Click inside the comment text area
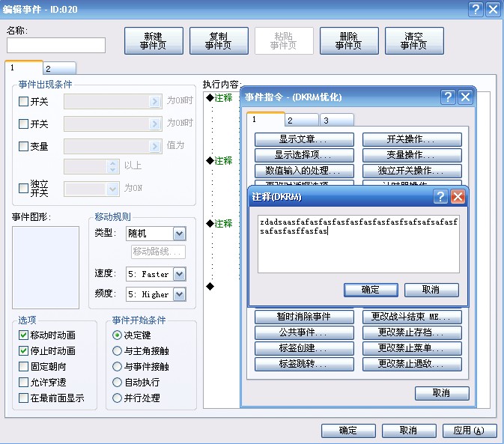504x444 pixels. click(x=359, y=244)
